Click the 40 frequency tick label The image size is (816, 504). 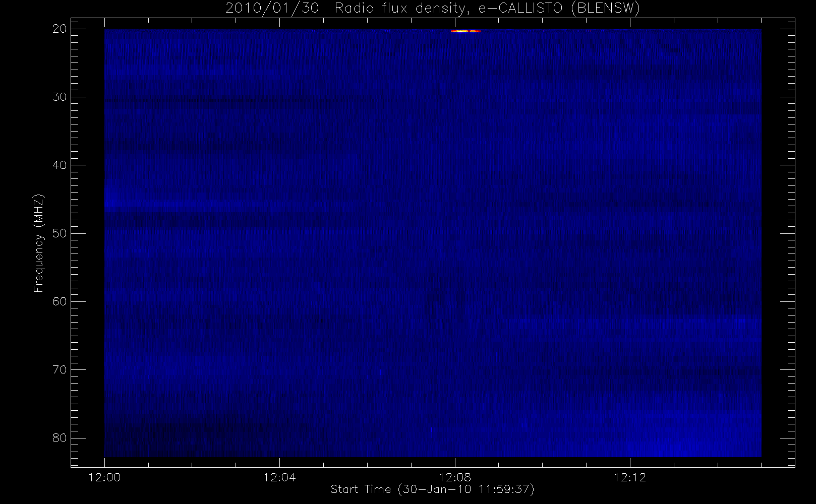point(60,165)
